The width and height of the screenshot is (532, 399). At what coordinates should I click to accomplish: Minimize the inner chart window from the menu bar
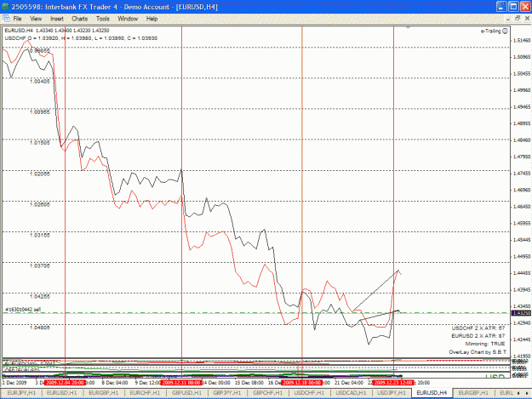pos(508,19)
